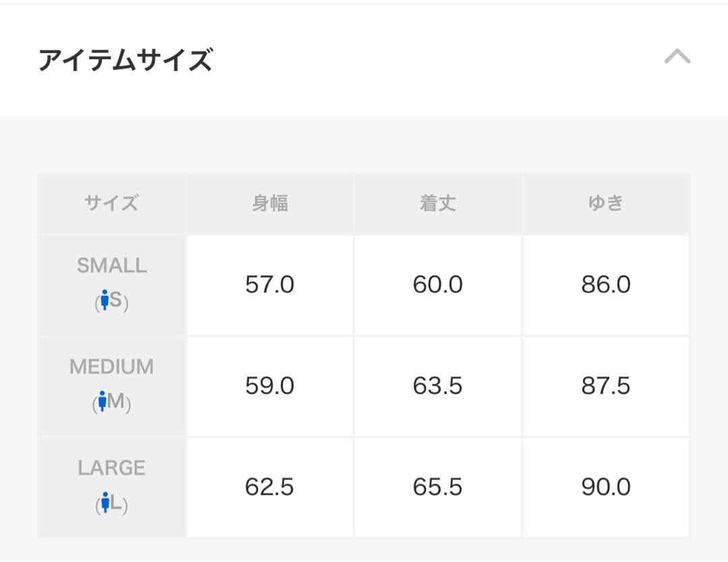Select the サイズ column header
Screen dimensions: 728x562
tap(111, 202)
